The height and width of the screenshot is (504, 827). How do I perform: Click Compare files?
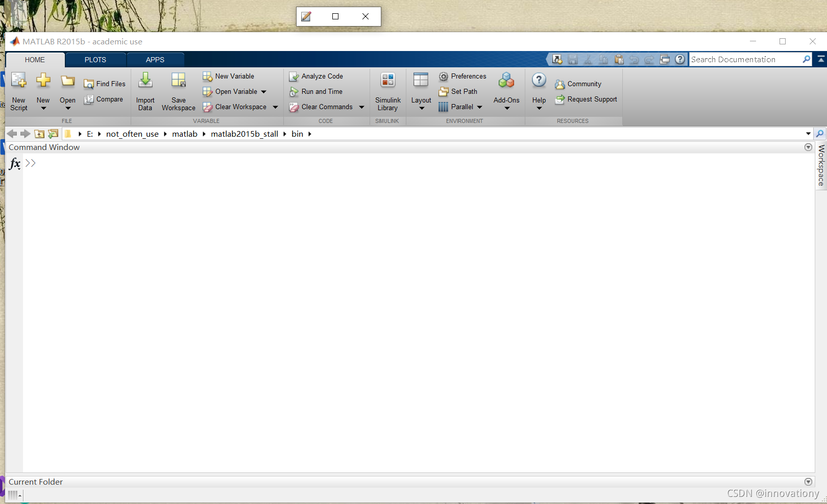click(104, 99)
